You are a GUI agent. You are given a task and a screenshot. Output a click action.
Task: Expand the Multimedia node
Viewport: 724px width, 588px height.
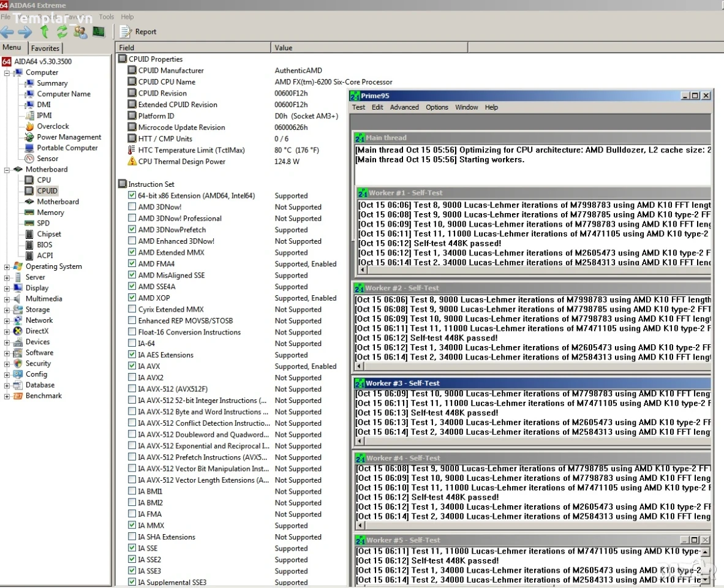[x=7, y=299]
